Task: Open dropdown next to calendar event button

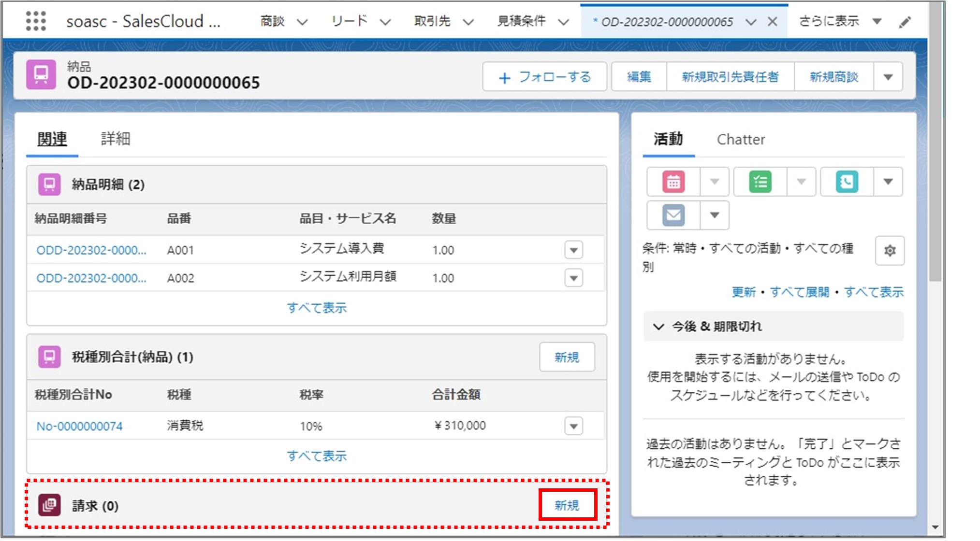Action: pyautogui.click(x=715, y=182)
